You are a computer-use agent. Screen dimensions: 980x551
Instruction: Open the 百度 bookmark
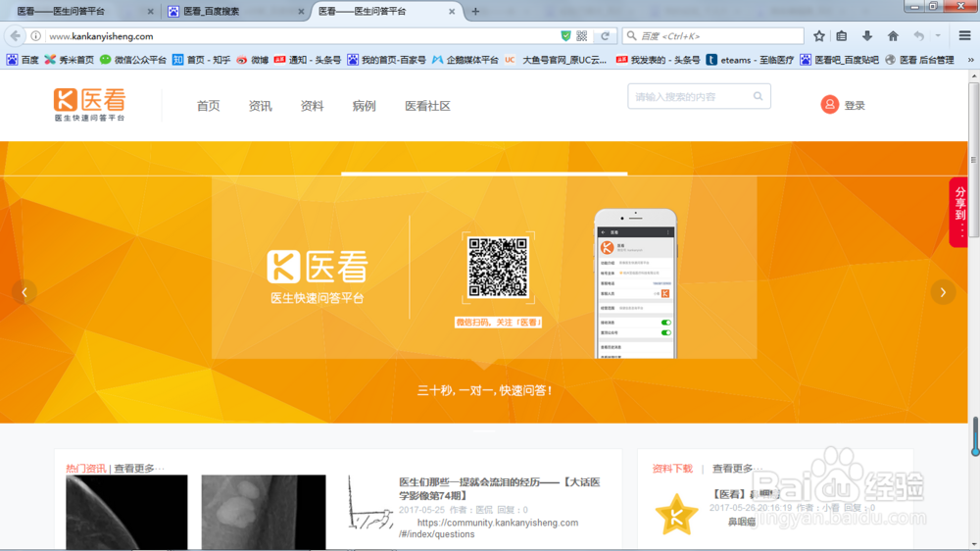point(23,60)
